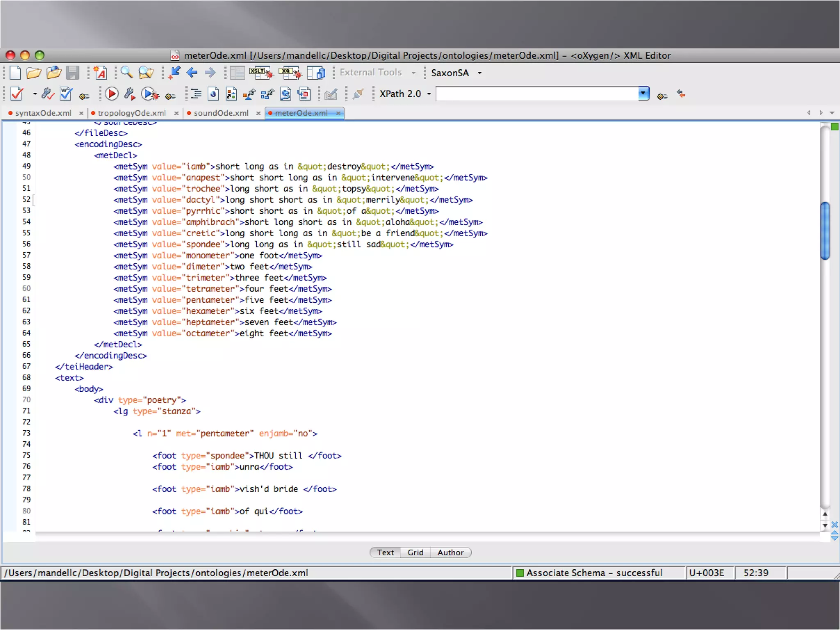The height and width of the screenshot is (630, 840).
Task: Launch the XSLT Debugger perspective
Action: tap(261, 73)
